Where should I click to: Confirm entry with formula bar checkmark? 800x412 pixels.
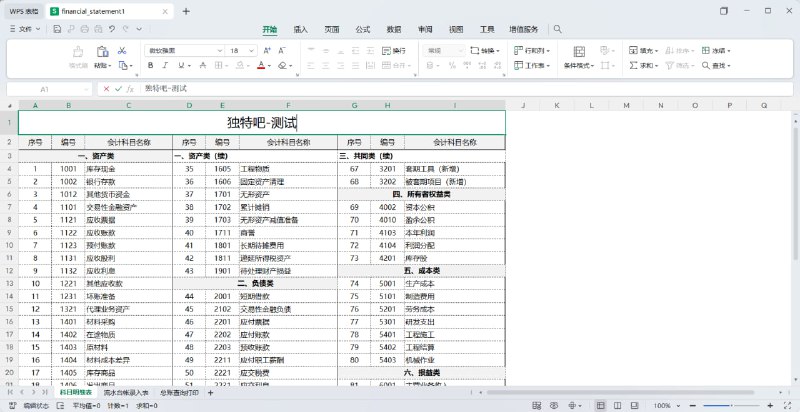tap(118, 89)
